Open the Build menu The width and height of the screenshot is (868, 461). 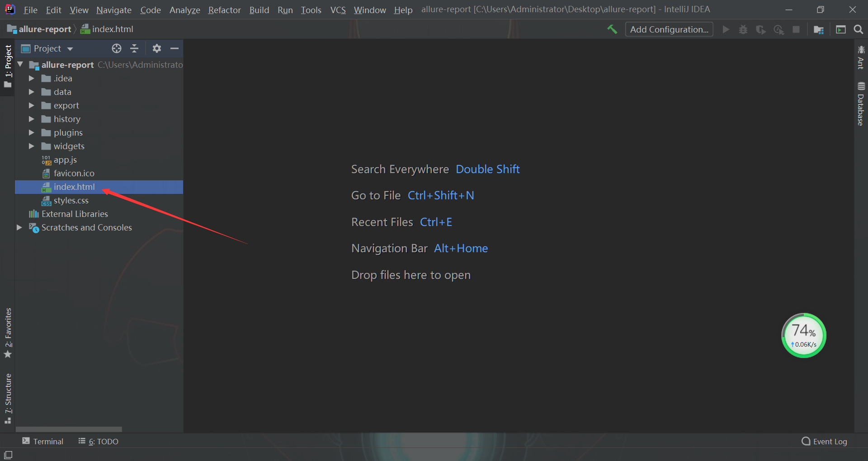coord(259,9)
